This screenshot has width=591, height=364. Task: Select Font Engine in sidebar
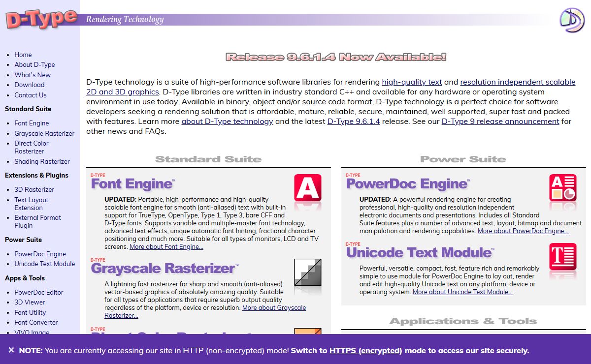[32, 123]
